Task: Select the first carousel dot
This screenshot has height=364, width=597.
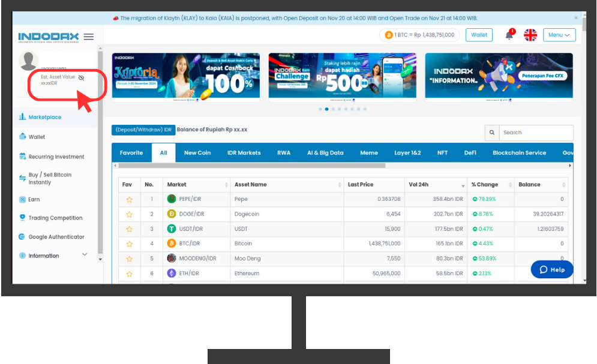Action: (x=320, y=109)
